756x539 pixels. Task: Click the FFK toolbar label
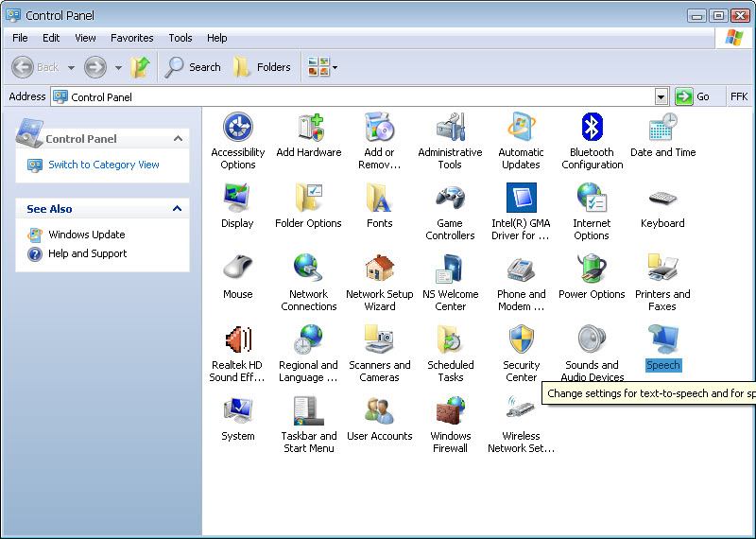[x=739, y=97]
